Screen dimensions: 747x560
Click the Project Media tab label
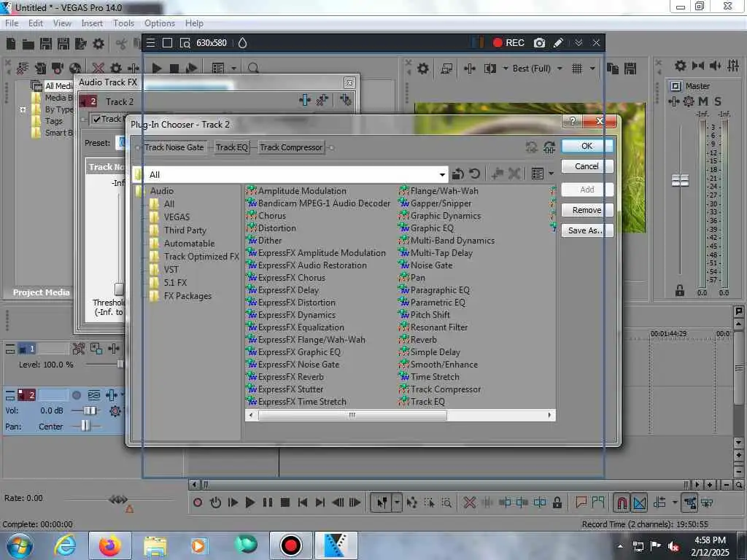[x=41, y=292]
